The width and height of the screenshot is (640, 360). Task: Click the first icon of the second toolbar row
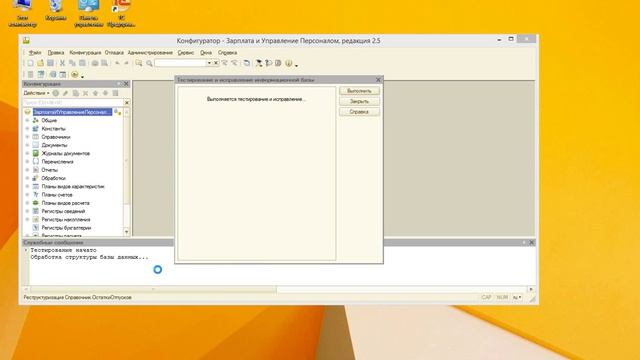(31, 74)
